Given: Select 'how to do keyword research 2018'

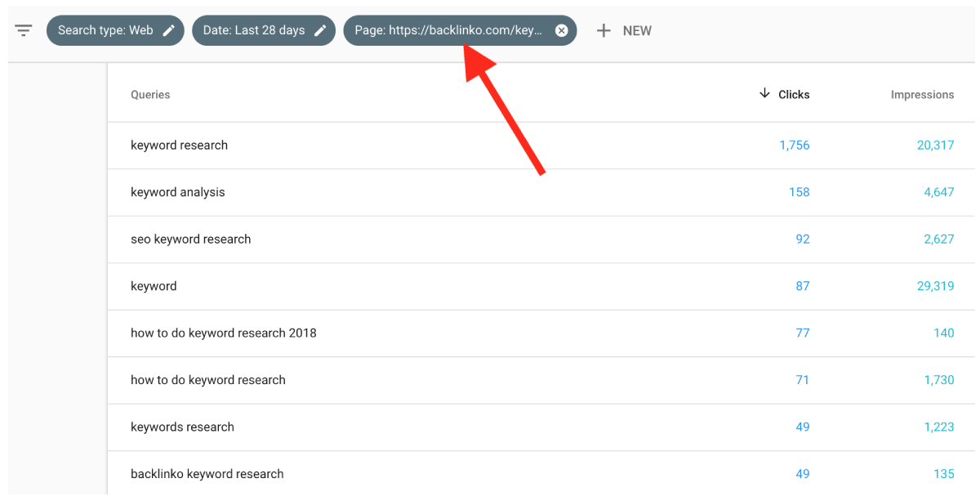Looking at the screenshot, I should tap(223, 333).
